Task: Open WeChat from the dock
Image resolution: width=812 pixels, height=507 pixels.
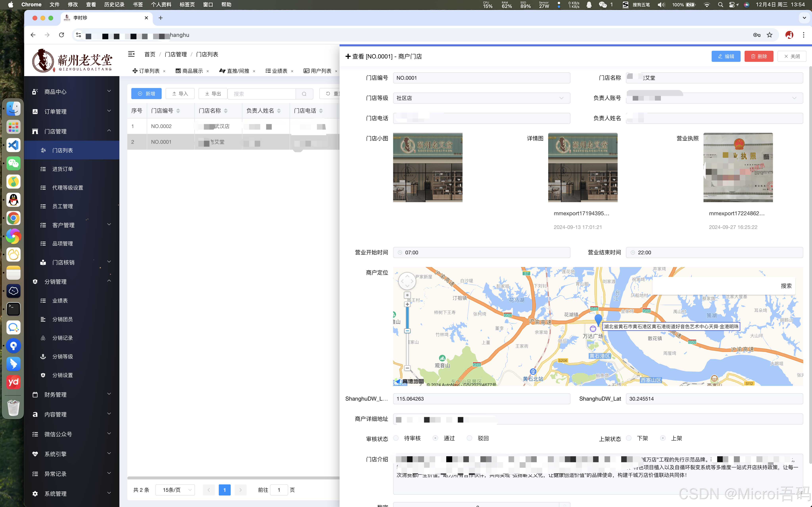Action: (x=13, y=164)
